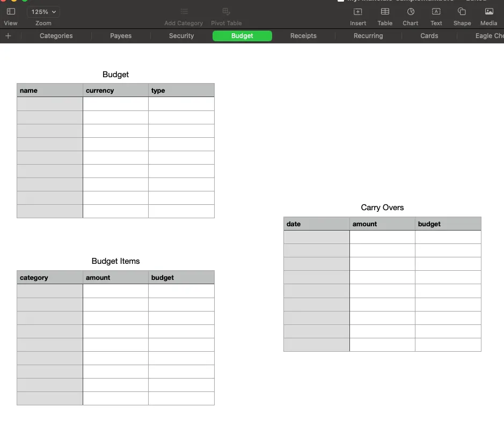The height and width of the screenshot is (437, 504).
Task: Click the Pivot Table toolbar icon
Action: 226,12
